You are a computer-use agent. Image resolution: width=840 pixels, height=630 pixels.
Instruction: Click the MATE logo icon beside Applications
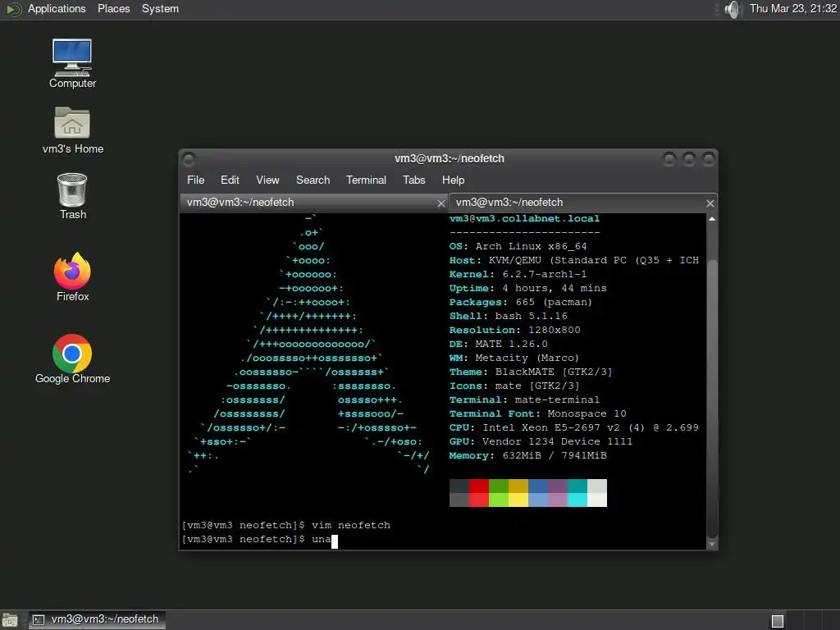(x=14, y=9)
